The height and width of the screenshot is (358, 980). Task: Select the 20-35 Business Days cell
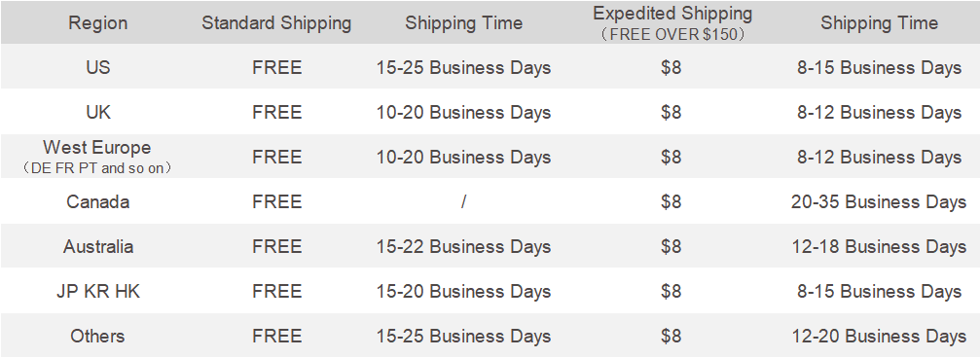[879, 201]
